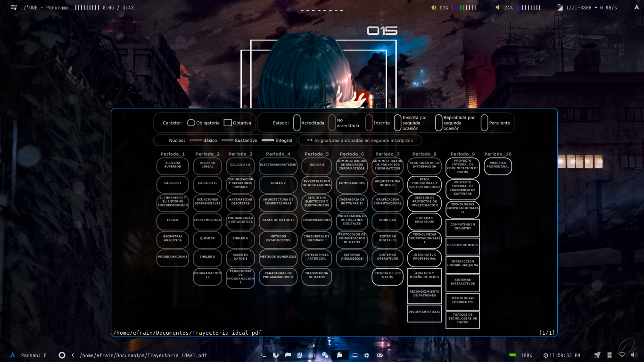Click the Obligatoria circle legend marker
The height and width of the screenshot is (362, 644).
tap(191, 123)
